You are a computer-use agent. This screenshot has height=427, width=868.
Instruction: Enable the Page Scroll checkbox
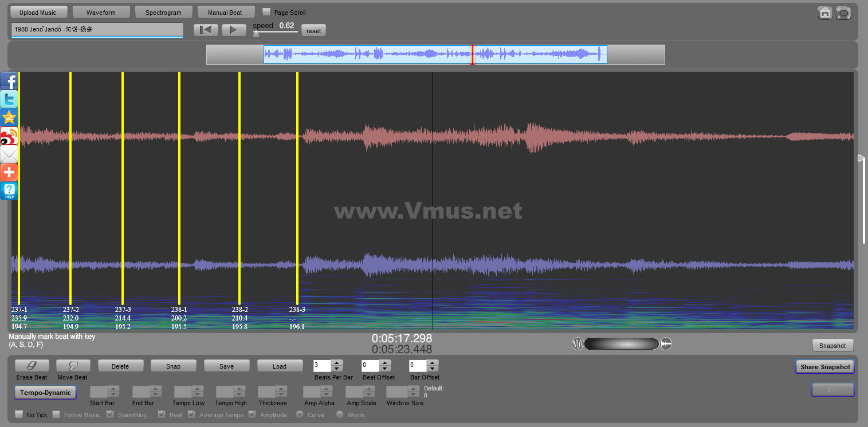click(266, 12)
